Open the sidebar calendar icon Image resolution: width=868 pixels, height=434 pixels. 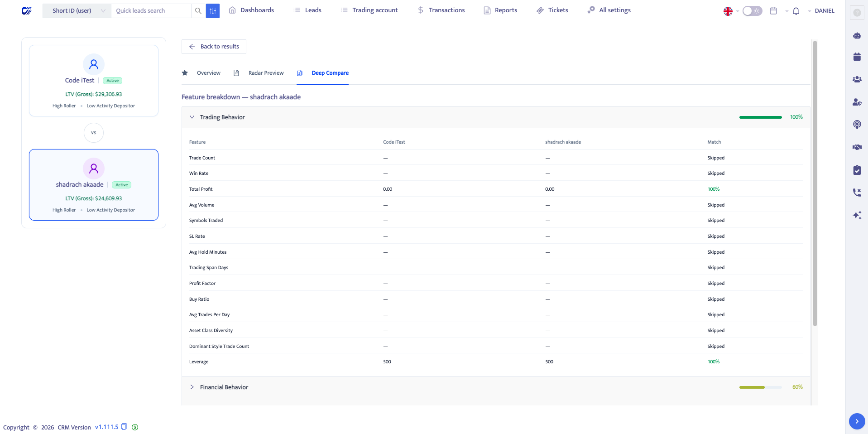point(857,57)
